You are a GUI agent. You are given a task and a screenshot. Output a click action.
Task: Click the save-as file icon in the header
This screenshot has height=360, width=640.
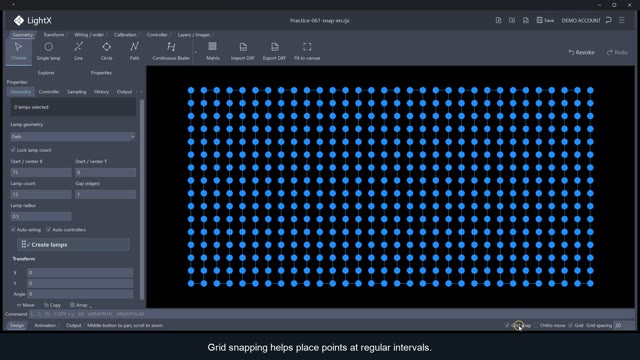tap(526, 20)
